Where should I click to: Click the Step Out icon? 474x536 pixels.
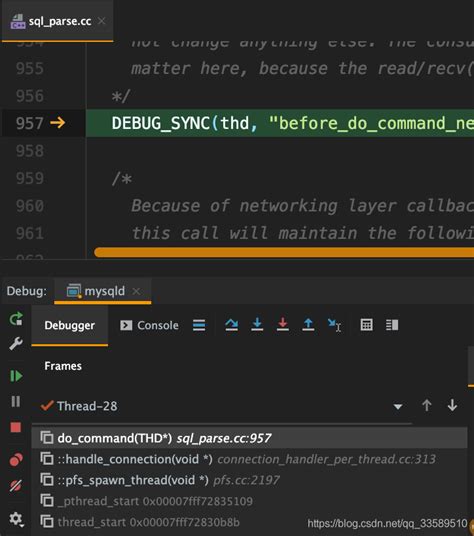[308, 324]
